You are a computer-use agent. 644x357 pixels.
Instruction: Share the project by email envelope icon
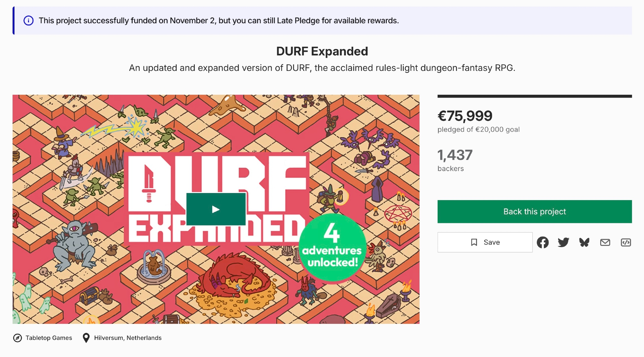click(605, 242)
